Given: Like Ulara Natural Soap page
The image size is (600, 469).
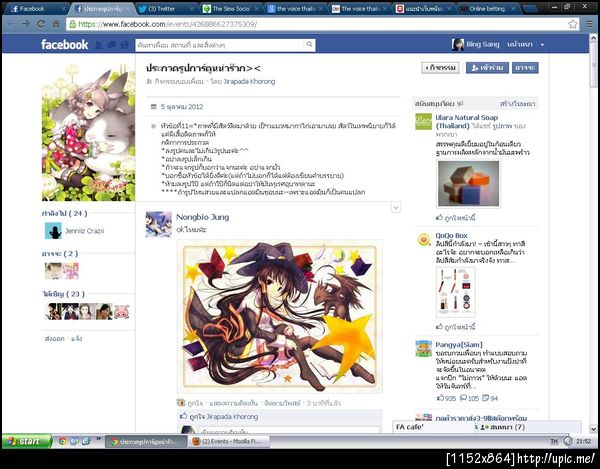Looking at the screenshot, I should click(x=456, y=218).
